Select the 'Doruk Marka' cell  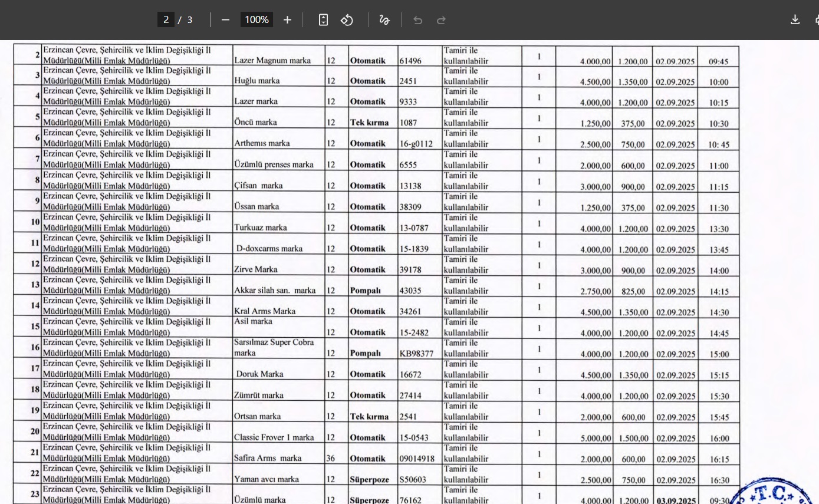pos(259,374)
